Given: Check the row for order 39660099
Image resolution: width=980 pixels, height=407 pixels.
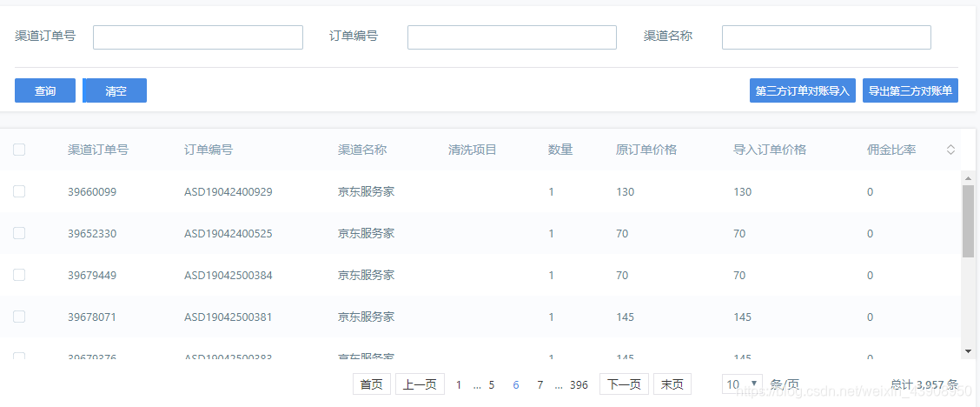Looking at the screenshot, I should pyautogui.click(x=19, y=191).
